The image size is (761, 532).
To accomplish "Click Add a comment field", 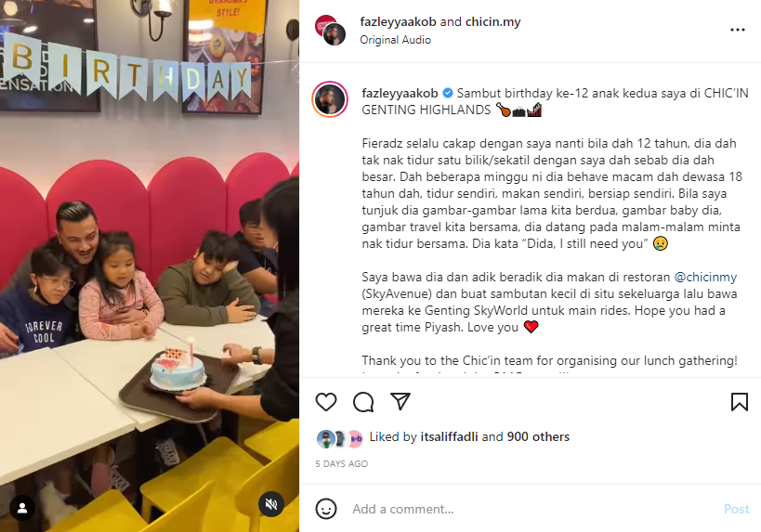I will pyautogui.click(x=534, y=509).
